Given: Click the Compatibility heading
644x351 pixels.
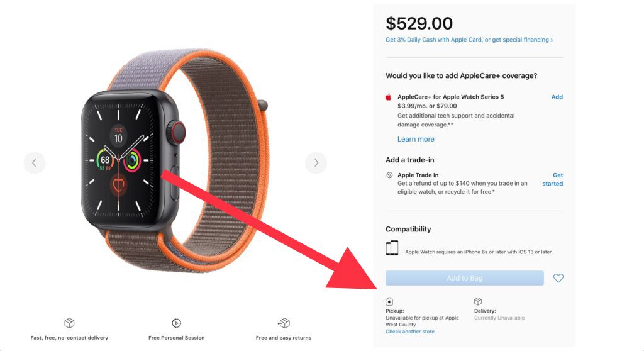Looking at the screenshot, I should pos(408,229).
